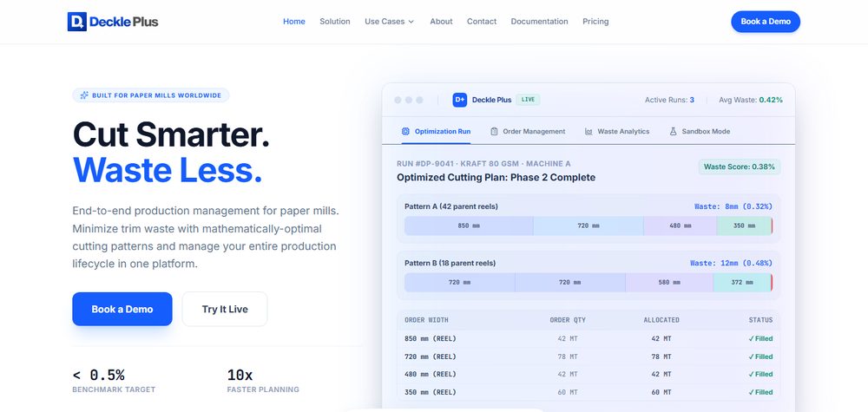Click the ORDER QTY column header
Screen dimensions: 868x412
tap(568, 320)
